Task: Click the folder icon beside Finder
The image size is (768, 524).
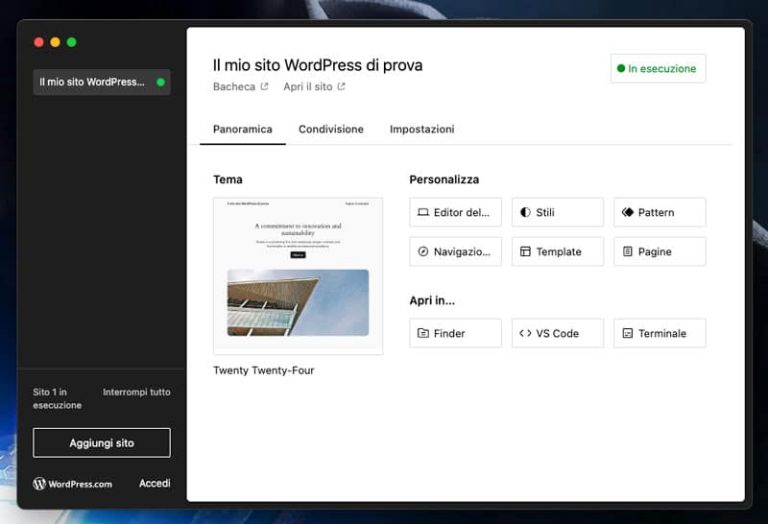Action: [423, 333]
